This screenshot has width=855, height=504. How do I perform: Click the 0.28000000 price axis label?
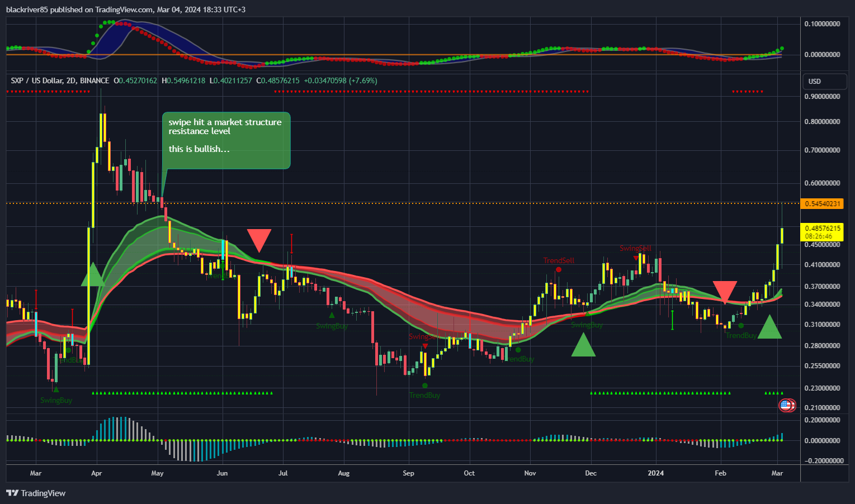[822, 346]
